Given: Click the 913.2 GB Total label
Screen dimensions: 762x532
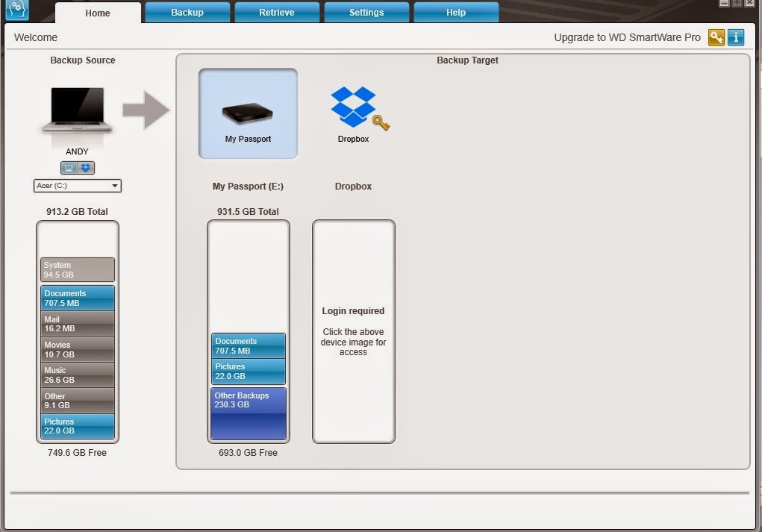Looking at the screenshot, I should click(x=78, y=211).
